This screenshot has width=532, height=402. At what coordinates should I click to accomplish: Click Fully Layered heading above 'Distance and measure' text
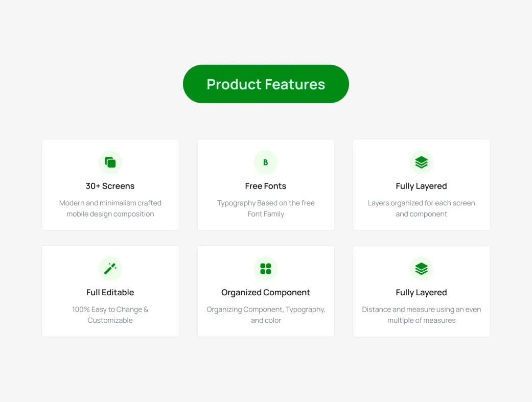point(421,292)
